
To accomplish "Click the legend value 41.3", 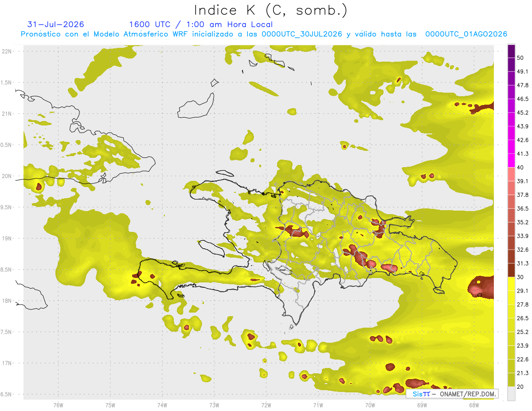I will coord(523,154).
